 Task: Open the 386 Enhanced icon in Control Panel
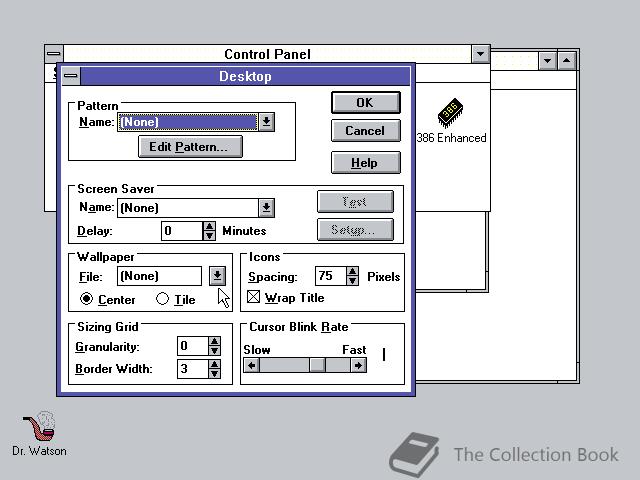coord(451,120)
